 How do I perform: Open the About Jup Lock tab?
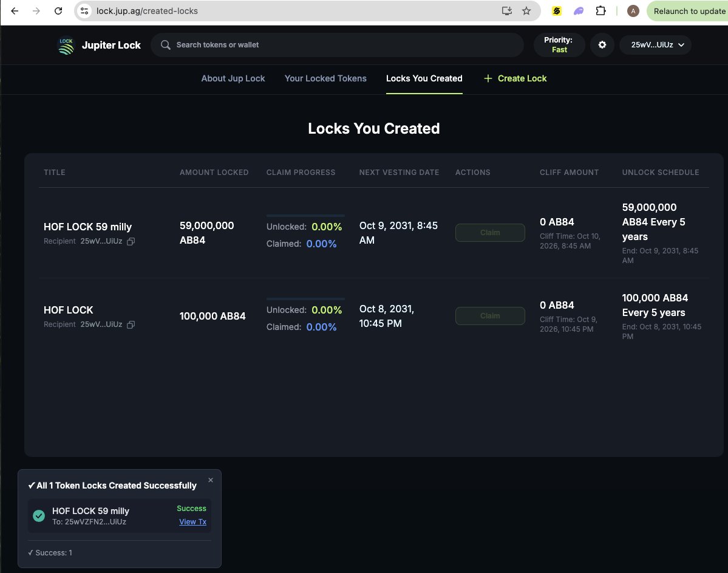pos(233,78)
